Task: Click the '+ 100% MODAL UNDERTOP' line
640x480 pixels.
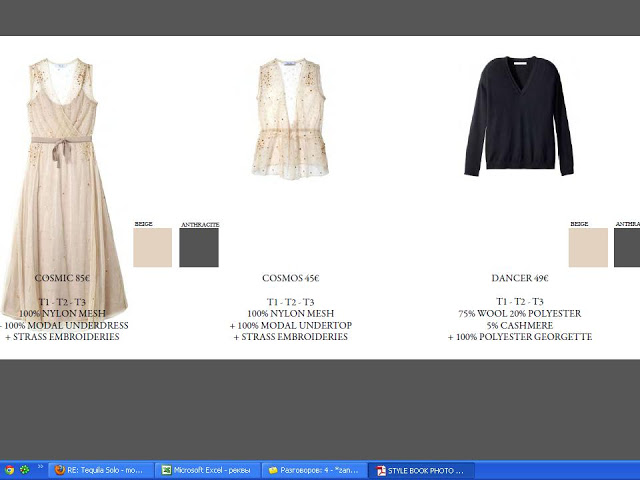Action: pos(290,326)
